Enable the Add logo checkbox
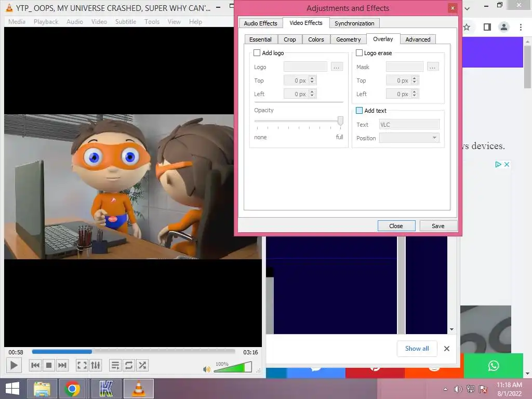This screenshot has height=399, width=532. pos(257,53)
